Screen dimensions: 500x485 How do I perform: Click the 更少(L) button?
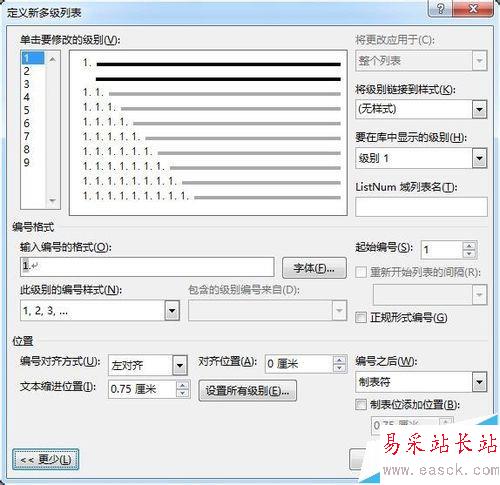(x=46, y=460)
